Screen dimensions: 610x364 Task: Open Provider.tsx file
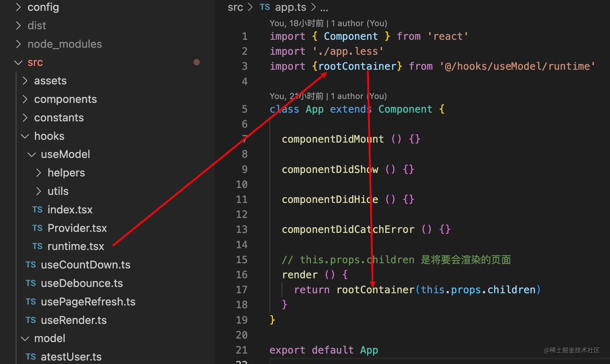[77, 228]
